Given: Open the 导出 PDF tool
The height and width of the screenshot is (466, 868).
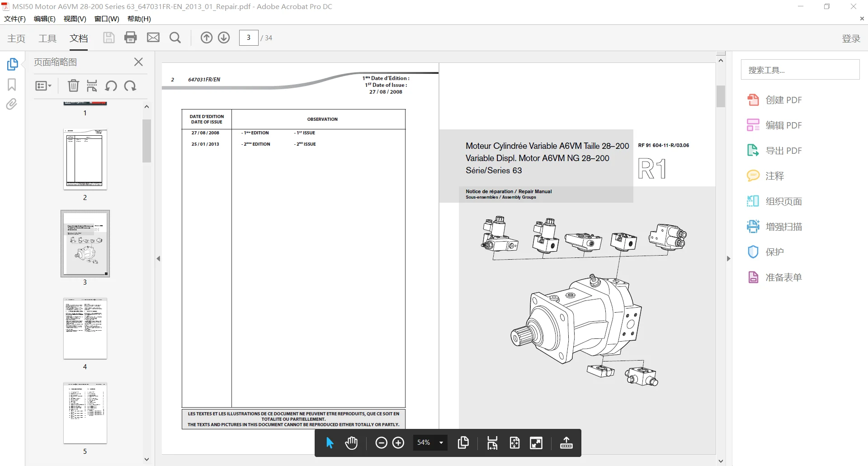Looking at the screenshot, I should pyautogui.click(x=774, y=151).
